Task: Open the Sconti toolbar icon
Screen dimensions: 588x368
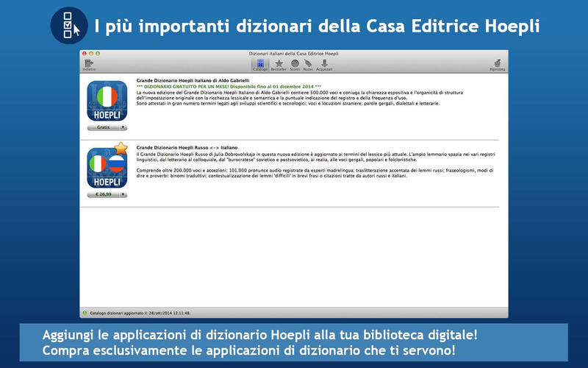Action: (x=295, y=65)
